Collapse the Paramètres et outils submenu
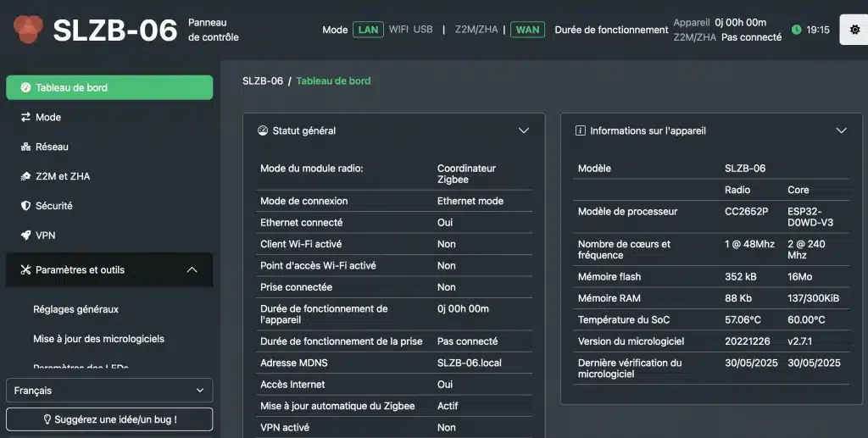868x438 pixels. click(192, 270)
